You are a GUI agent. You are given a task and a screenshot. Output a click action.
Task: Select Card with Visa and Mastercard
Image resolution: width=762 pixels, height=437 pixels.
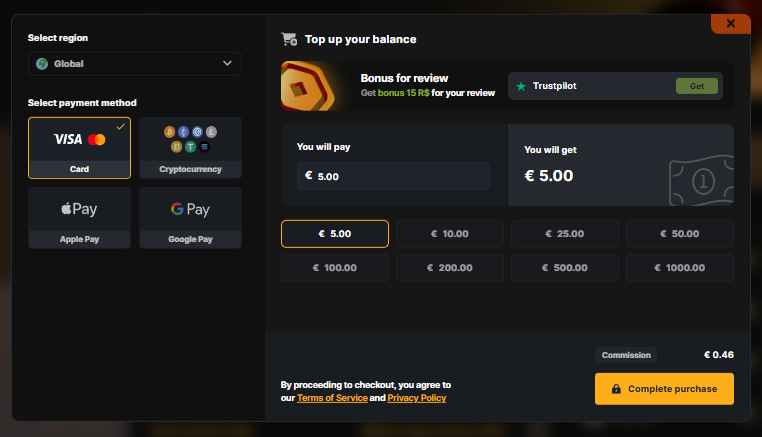click(x=79, y=147)
